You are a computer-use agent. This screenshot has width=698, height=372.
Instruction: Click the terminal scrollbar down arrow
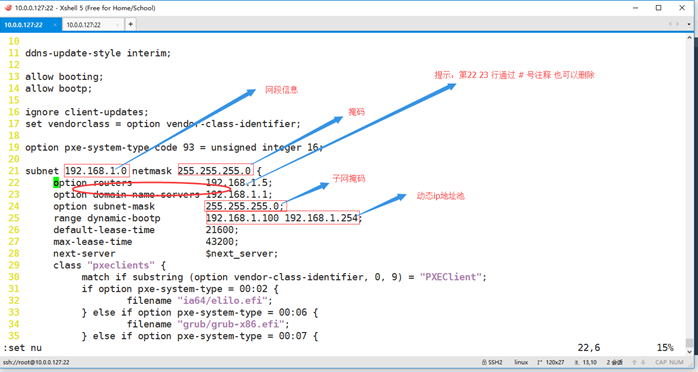click(x=689, y=352)
